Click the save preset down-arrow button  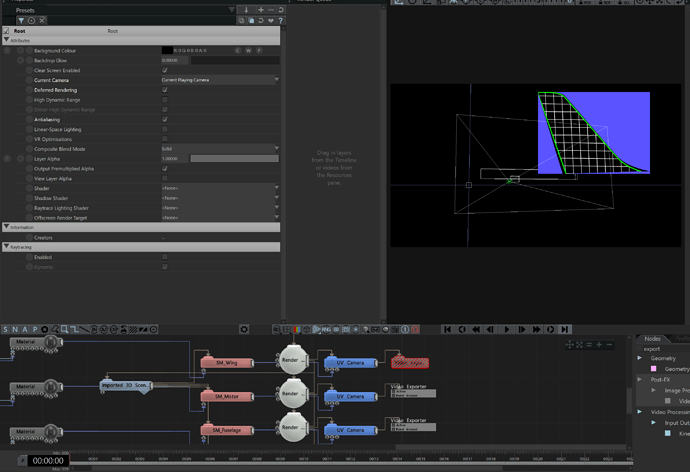tap(246, 10)
